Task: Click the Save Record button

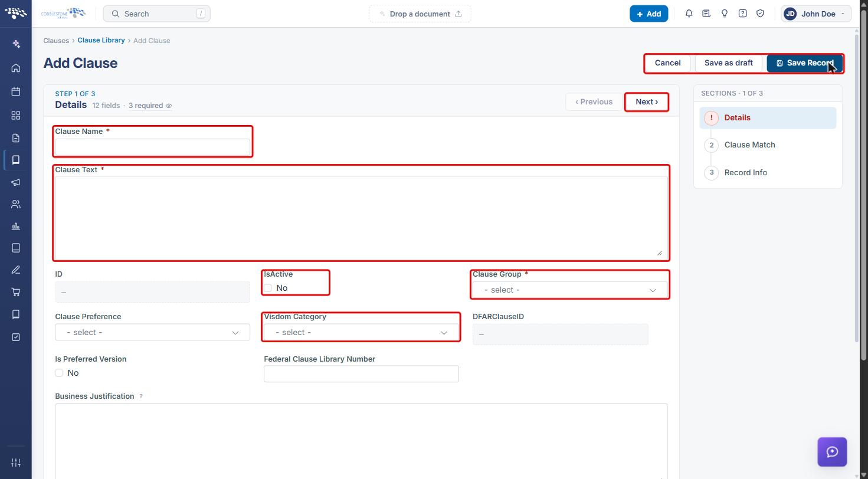Action: pos(804,63)
